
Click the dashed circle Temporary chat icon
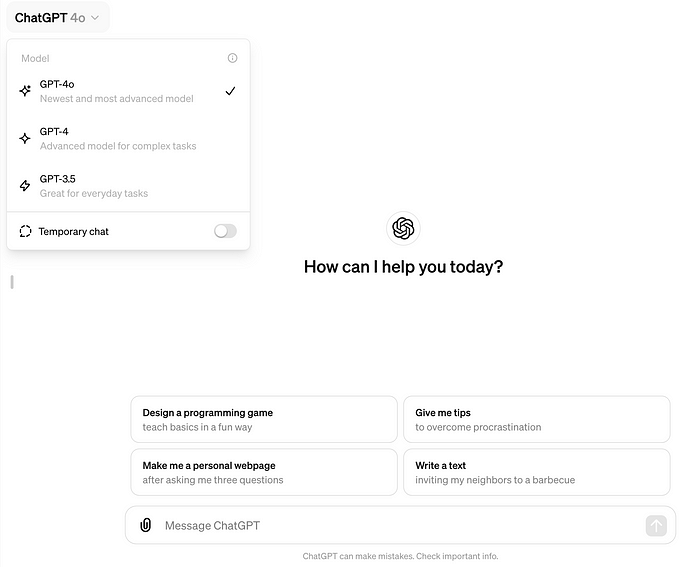(25, 231)
